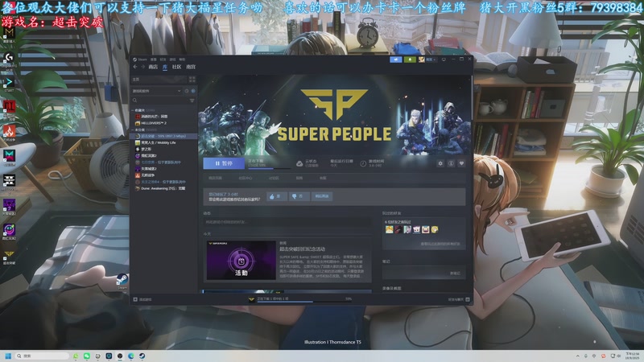This screenshot has width=644, height=362.
Task: Click the play time clock icon
Action: click(363, 163)
